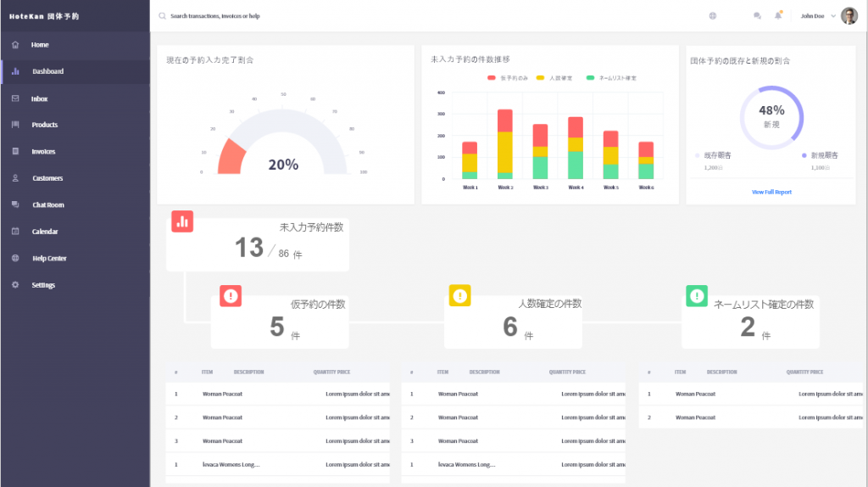Open Calendar menu label
Image resolution: width=868 pixels, height=487 pixels.
45,232
